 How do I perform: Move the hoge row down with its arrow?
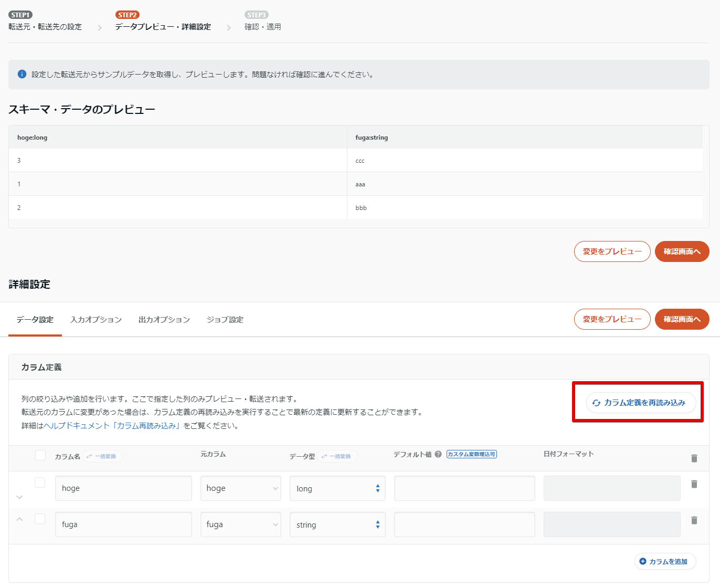click(19, 497)
